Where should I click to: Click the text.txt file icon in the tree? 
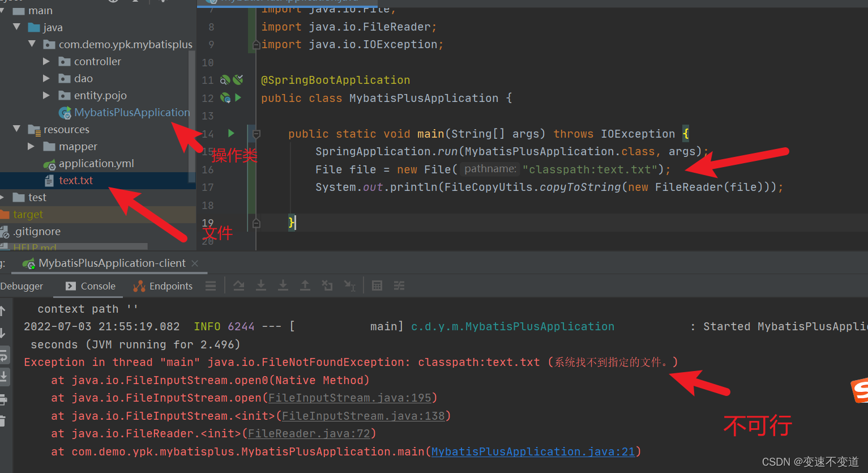point(49,181)
